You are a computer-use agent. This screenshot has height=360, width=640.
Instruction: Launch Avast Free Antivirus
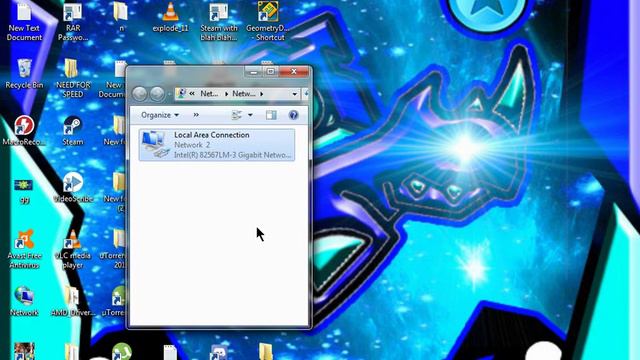pos(24,249)
